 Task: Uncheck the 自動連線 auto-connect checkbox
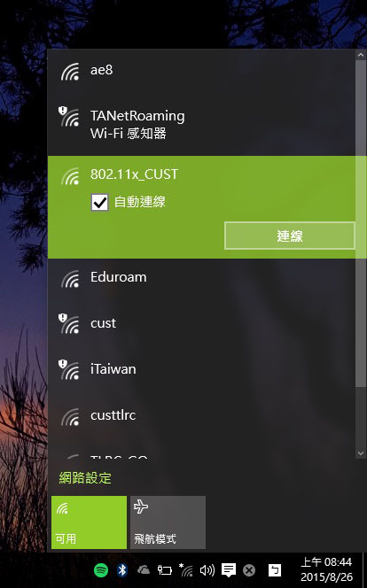click(x=99, y=203)
